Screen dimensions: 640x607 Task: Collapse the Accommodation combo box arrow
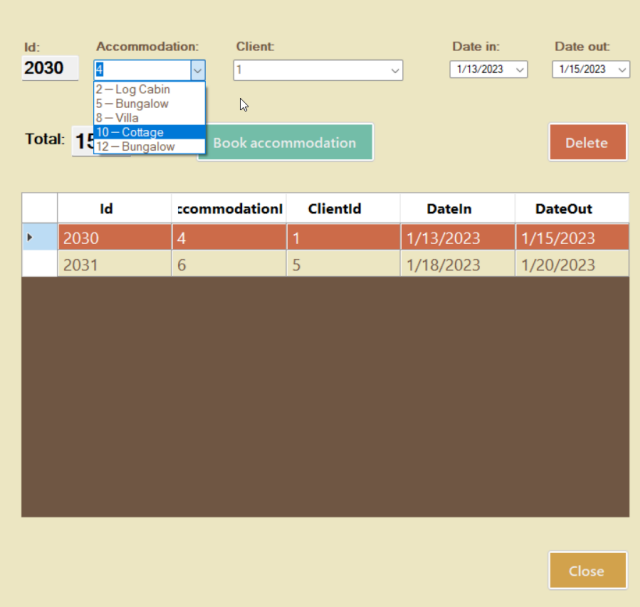pyautogui.click(x=198, y=70)
